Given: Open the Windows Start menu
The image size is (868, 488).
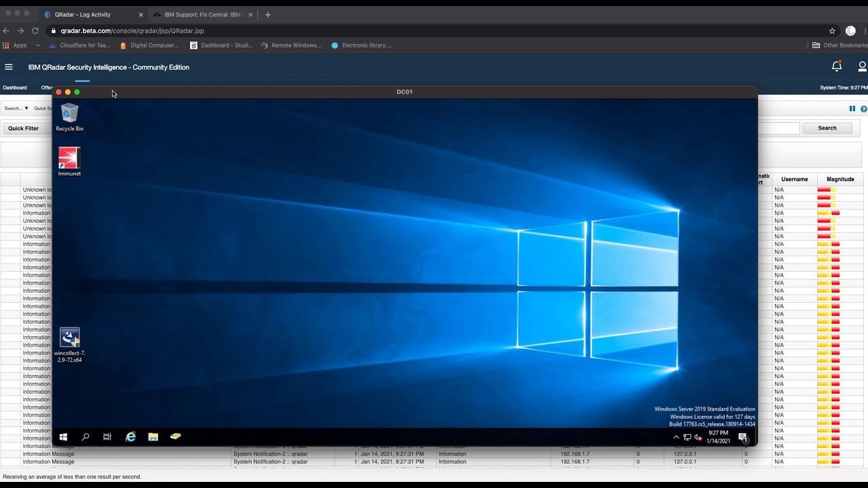Looking at the screenshot, I should (x=64, y=437).
